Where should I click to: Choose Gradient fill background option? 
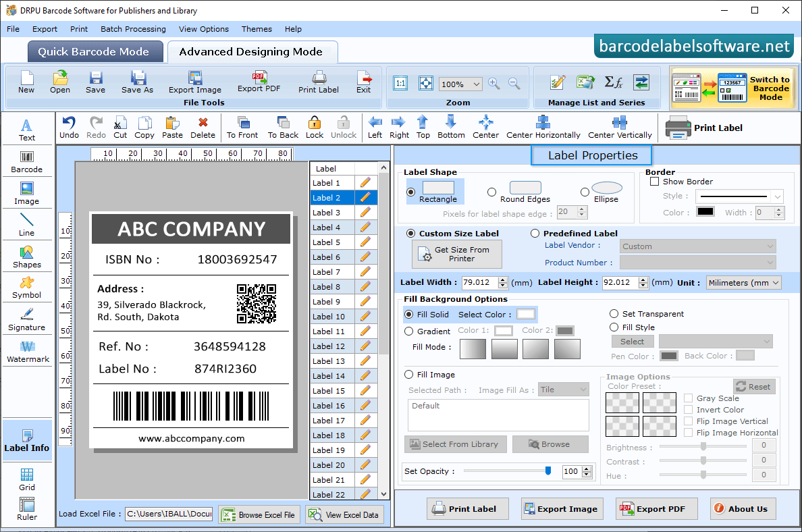click(x=408, y=331)
